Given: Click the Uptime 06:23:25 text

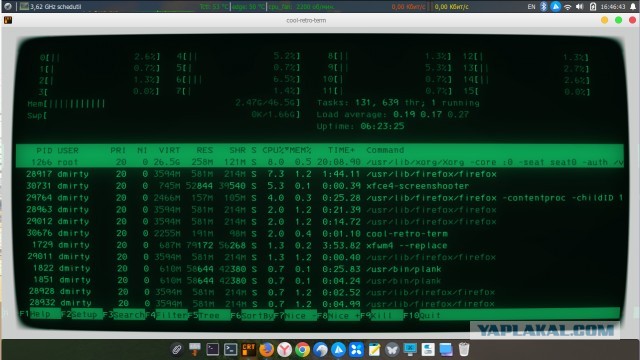Looking at the screenshot, I should pos(360,126).
